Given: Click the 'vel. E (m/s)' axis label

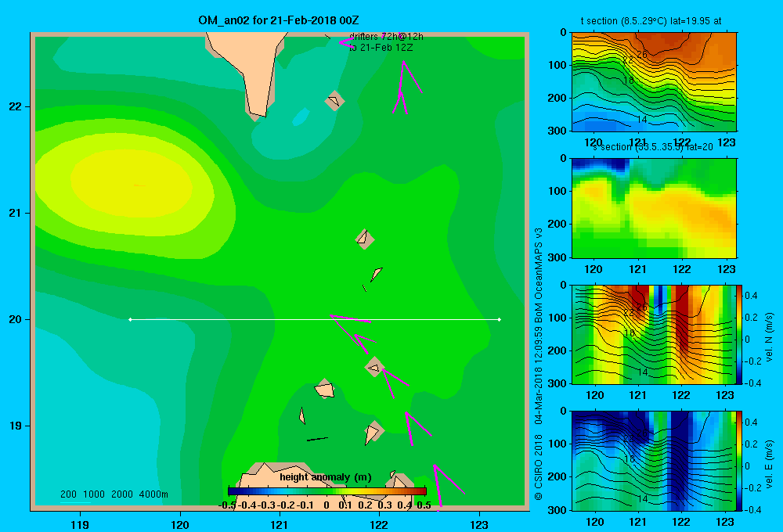Looking at the screenshot, I should 769,464.
